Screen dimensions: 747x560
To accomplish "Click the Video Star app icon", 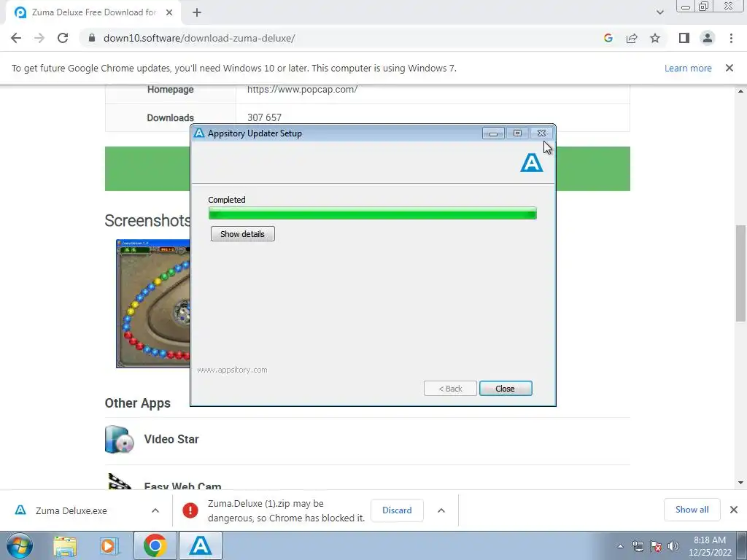I will (119, 439).
